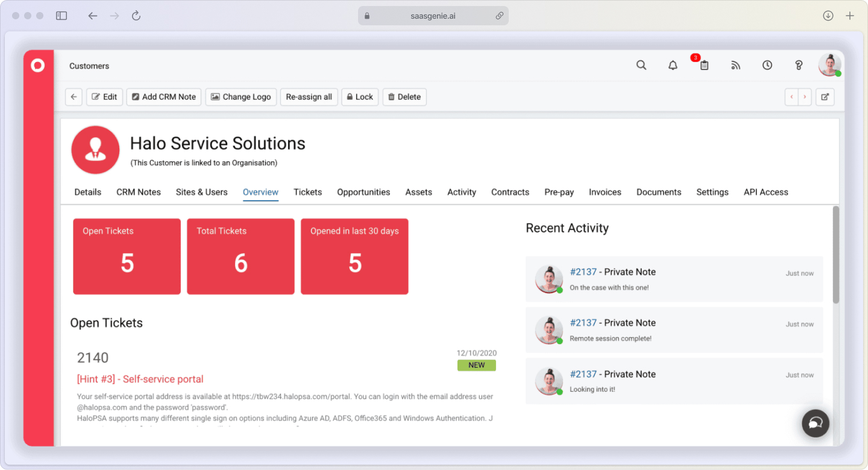Click browser sidebar toggle icon
This screenshot has width=868, height=470.
pyautogui.click(x=61, y=16)
